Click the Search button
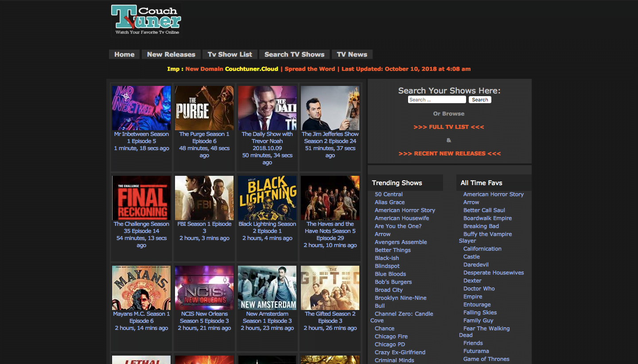638x364 pixels. point(480,100)
